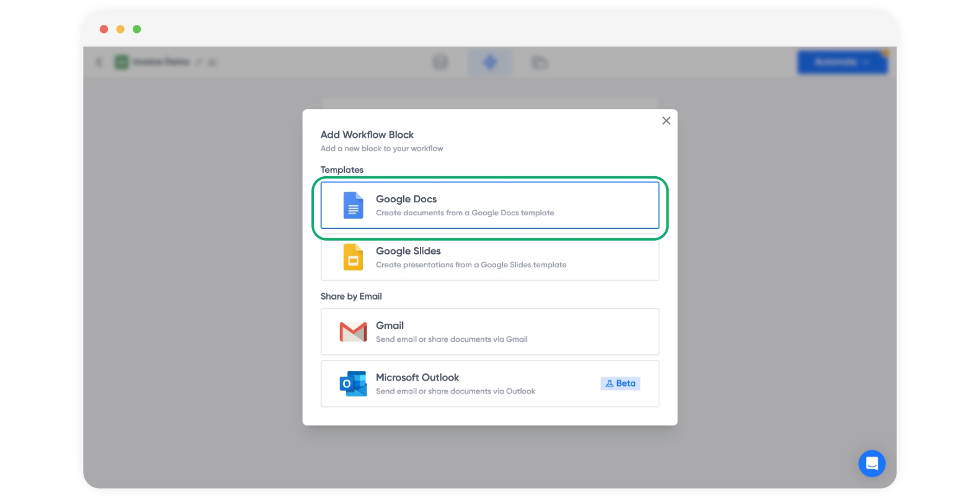Select the Google Docs template block
Viewport: 980px width, 500px height.
[489, 205]
